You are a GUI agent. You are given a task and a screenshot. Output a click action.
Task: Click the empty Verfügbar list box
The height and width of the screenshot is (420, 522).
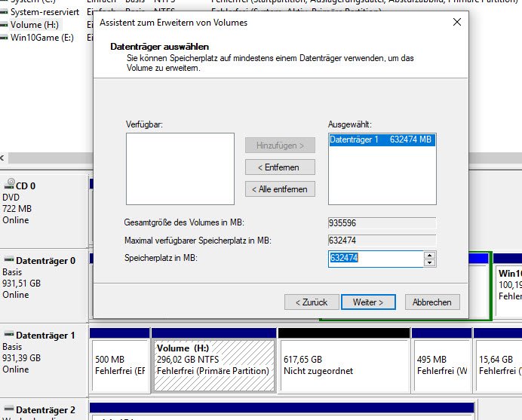point(180,169)
